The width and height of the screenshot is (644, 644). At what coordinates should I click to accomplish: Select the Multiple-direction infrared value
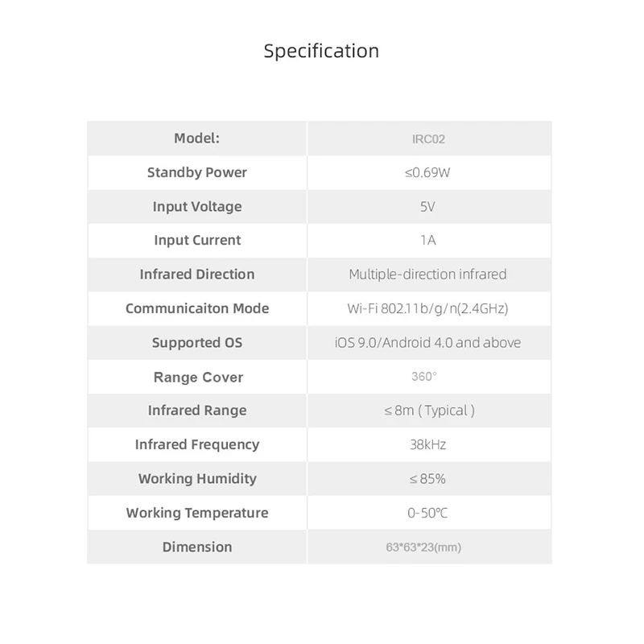coord(427,275)
